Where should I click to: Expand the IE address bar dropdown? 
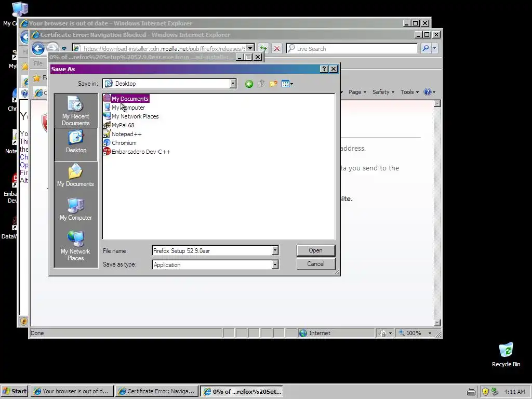[250, 48]
